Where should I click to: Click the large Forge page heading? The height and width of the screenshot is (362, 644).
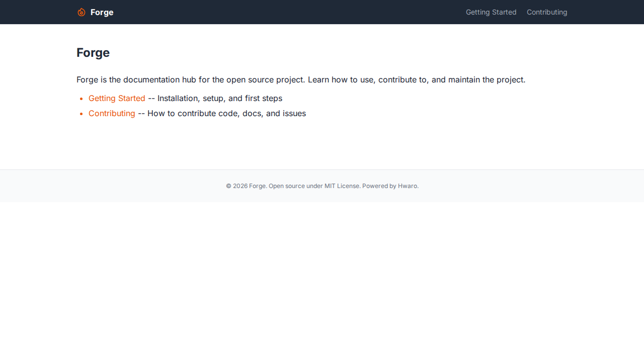93,53
